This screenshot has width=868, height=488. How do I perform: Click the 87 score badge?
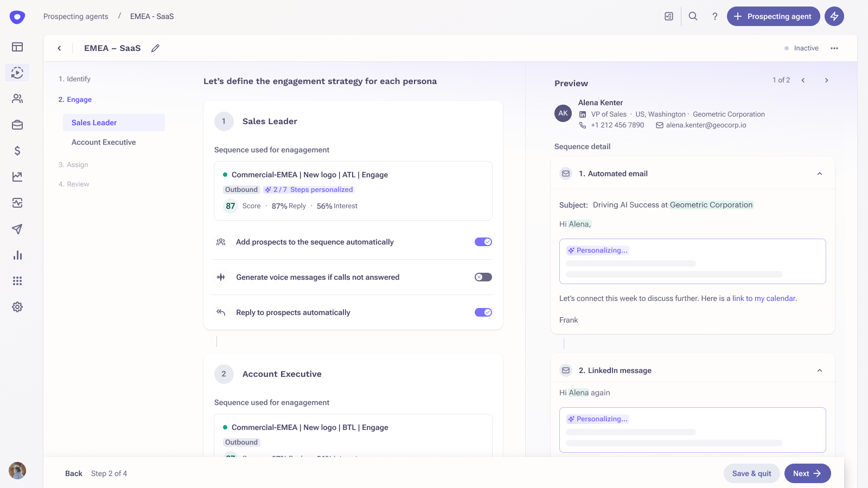pos(231,206)
